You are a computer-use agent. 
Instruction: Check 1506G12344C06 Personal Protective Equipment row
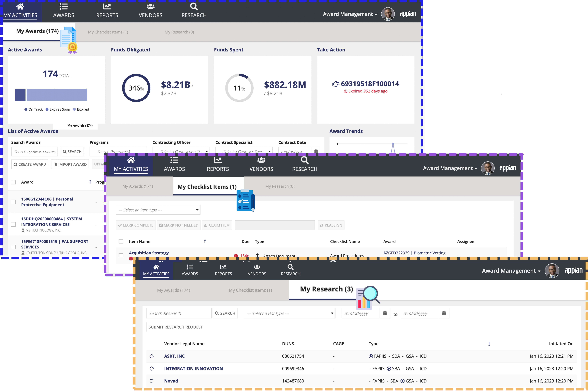[x=13, y=202]
